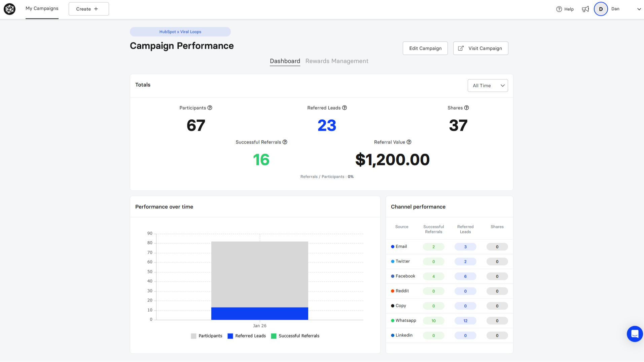Click the Participants help info icon
Screen dimensions: 644x362
pos(210,108)
